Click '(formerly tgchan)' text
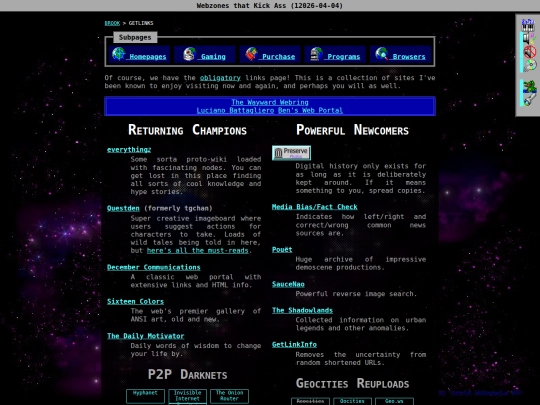The width and height of the screenshot is (540, 405). click(178, 208)
